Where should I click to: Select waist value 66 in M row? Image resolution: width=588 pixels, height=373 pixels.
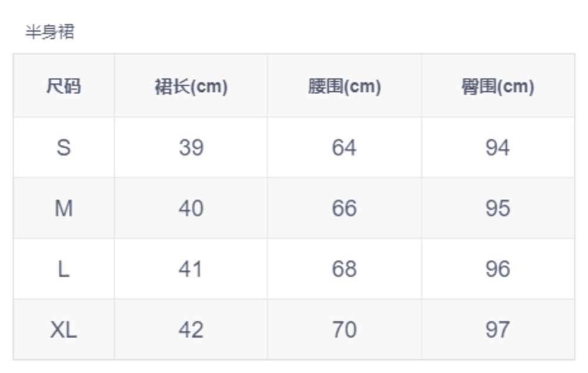[x=344, y=208]
